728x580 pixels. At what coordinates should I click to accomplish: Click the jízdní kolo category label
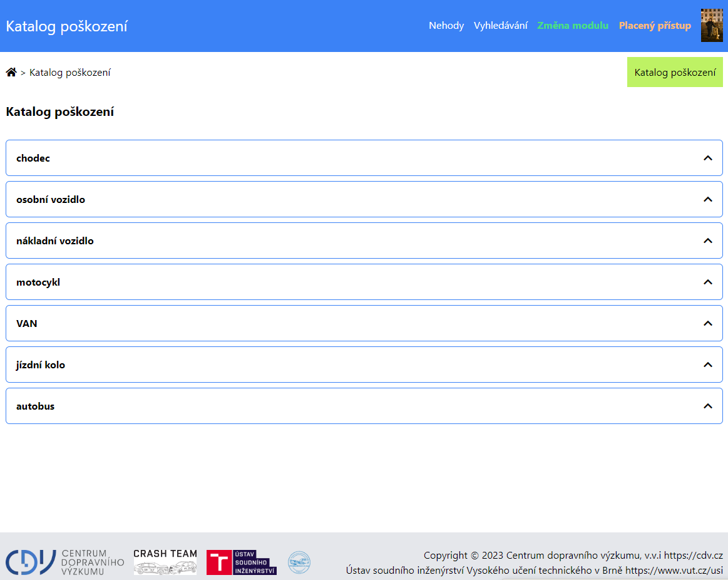click(x=41, y=365)
